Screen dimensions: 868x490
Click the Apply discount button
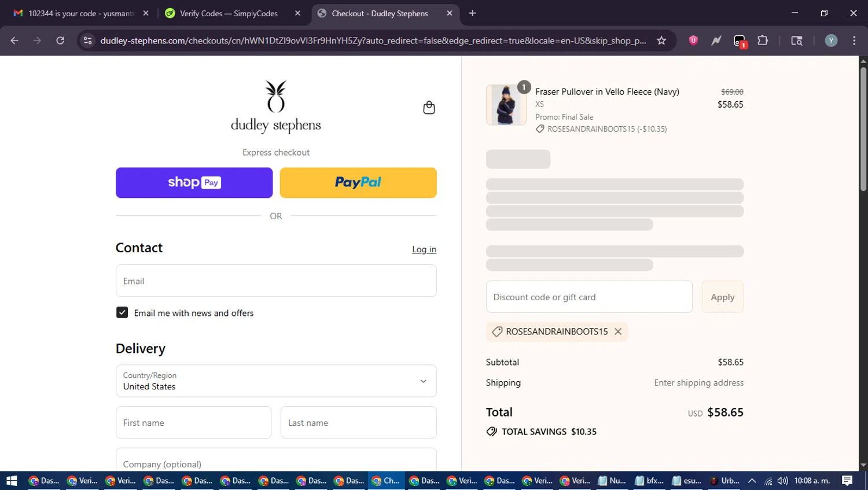tap(722, 297)
